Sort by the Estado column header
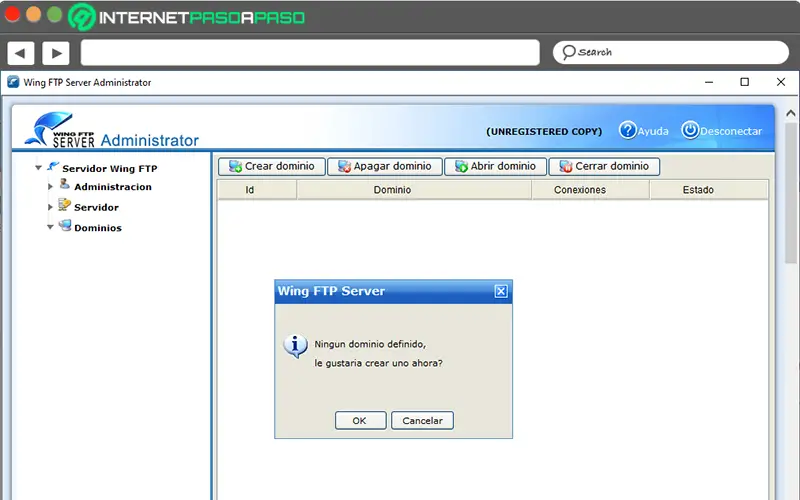The height and width of the screenshot is (500, 800). 709,190
